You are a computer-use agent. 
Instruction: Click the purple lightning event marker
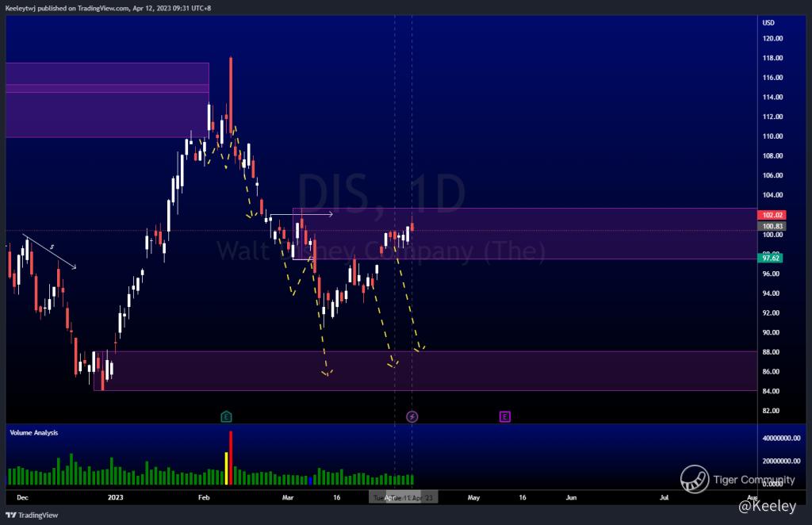pos(412,416)
